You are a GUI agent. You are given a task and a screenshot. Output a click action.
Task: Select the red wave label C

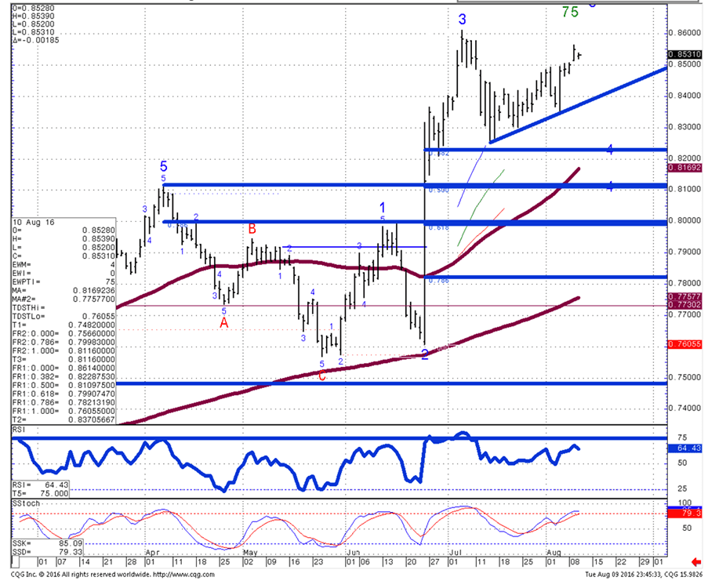[321, 376]
